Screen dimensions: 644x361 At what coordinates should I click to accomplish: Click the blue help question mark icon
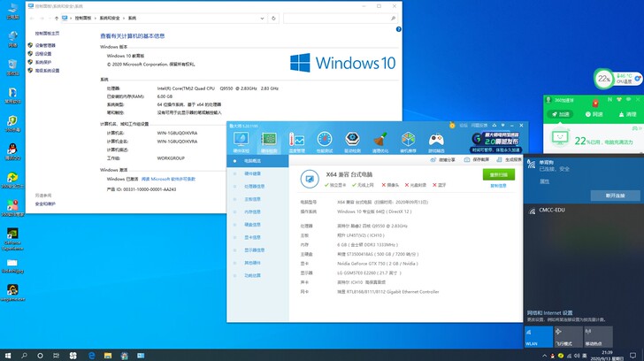pyautogui.click(x=398, y=29)
